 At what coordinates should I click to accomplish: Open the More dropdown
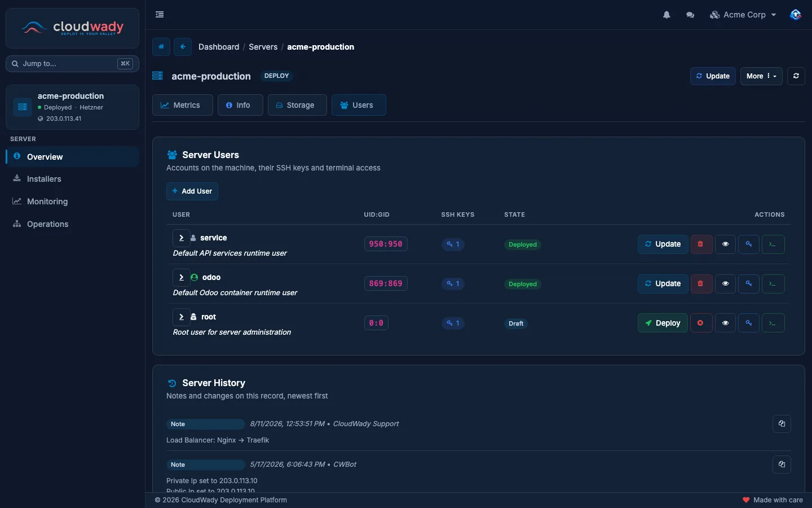point(761,76)
